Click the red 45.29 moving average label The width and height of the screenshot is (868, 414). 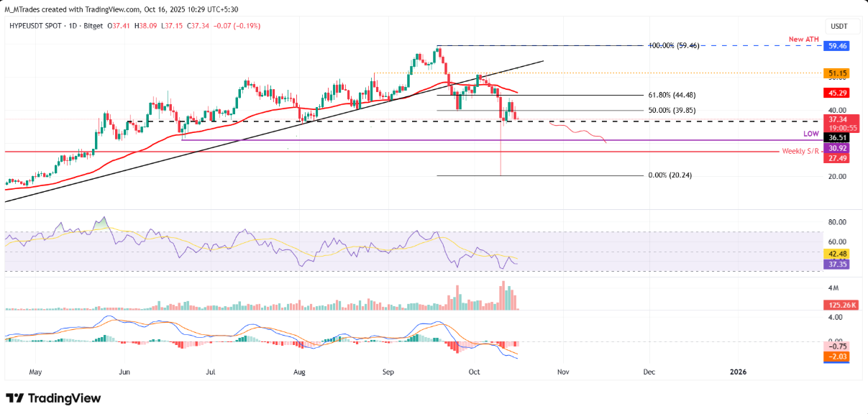839,92
